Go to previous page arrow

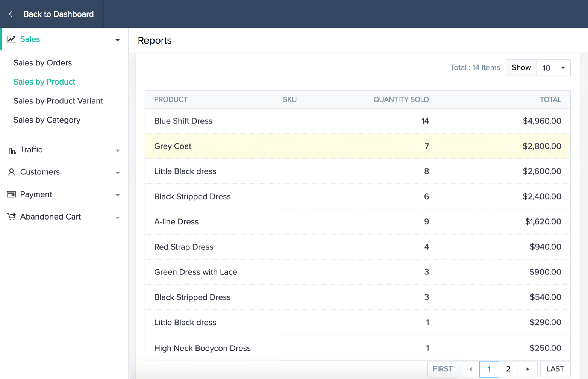[470, 369]
